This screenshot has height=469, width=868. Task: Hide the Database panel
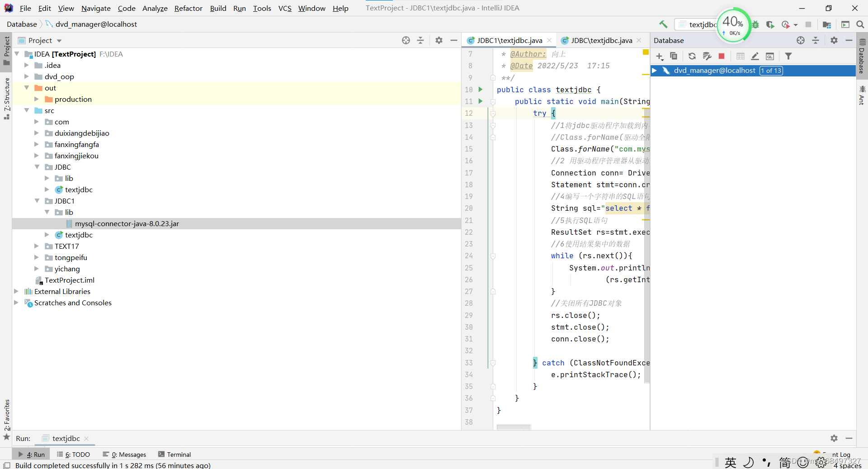[x=849, y=40]
